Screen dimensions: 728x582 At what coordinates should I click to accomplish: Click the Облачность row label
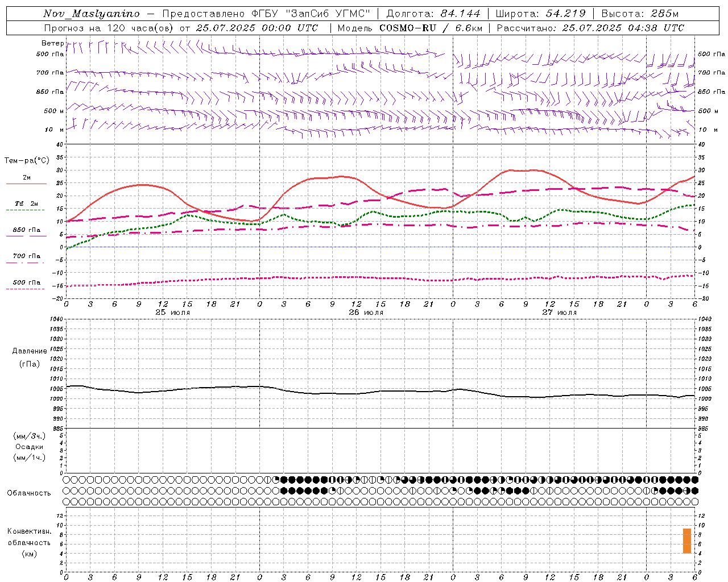[29, 493]
